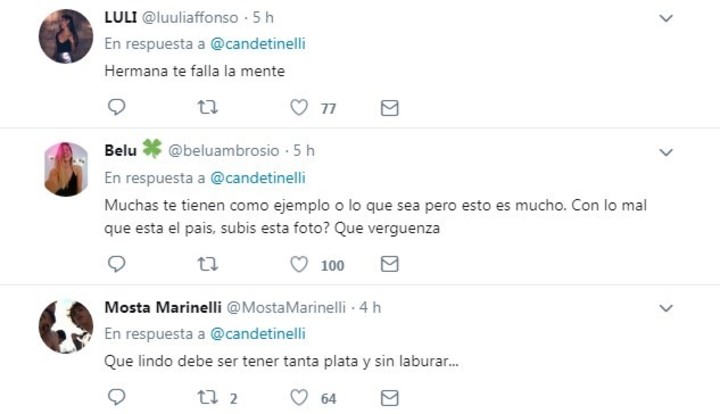
Task: Open LULI's profile picture
Action: (x=66, y=36)
